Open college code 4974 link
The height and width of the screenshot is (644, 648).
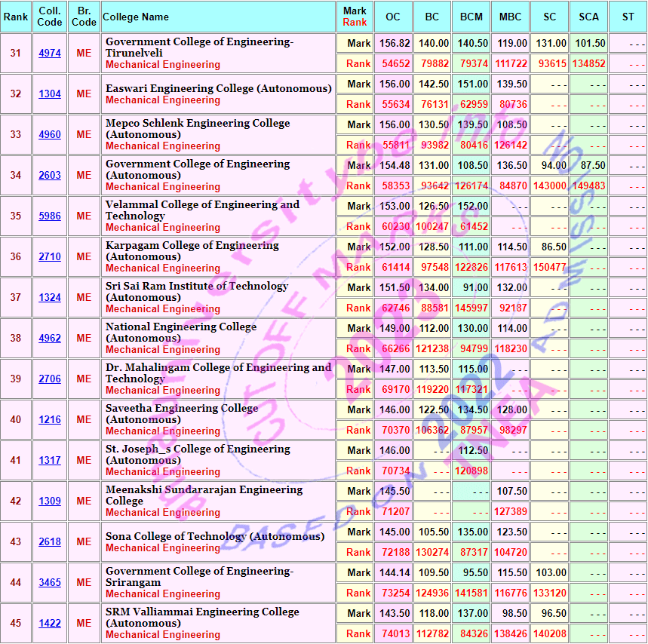(50, 54)
